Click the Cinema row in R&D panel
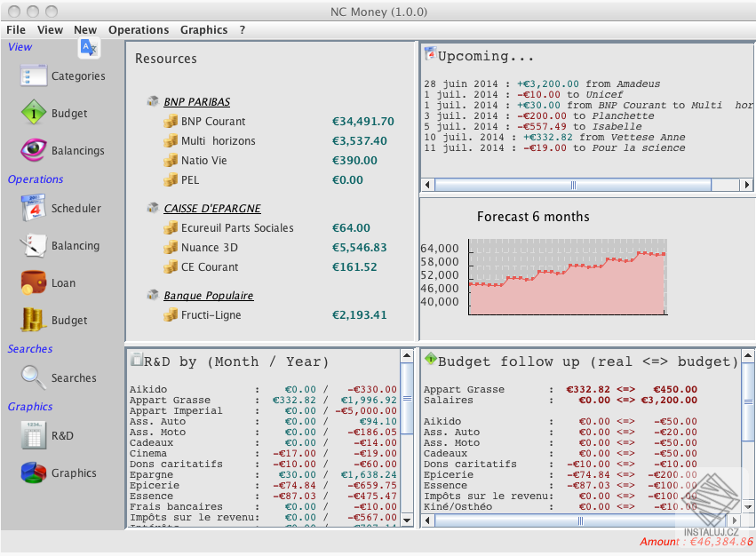The image size is (756, 556). [263, 453]
